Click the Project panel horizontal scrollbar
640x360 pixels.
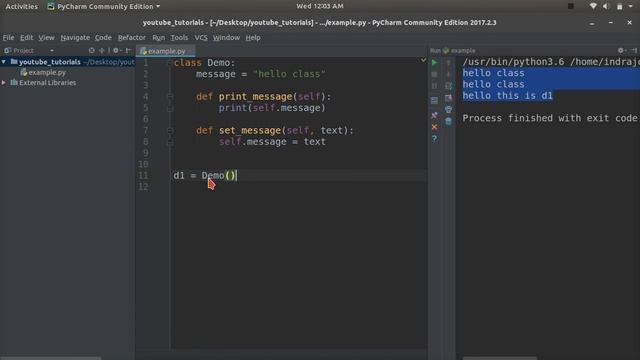click(50, 358)
